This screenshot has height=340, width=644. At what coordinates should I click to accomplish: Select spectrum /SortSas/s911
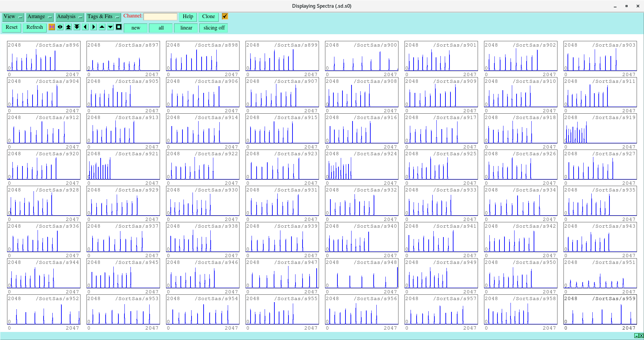[600, 92]
